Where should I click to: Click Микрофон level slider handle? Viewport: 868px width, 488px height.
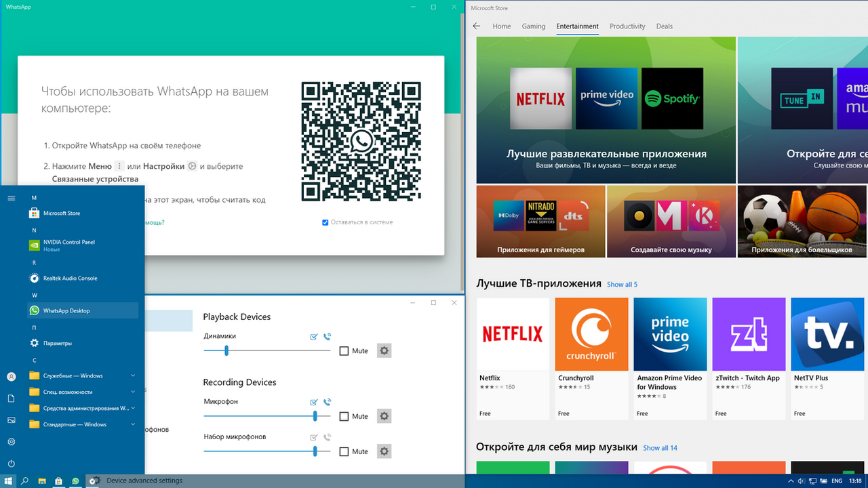(315, 416)
